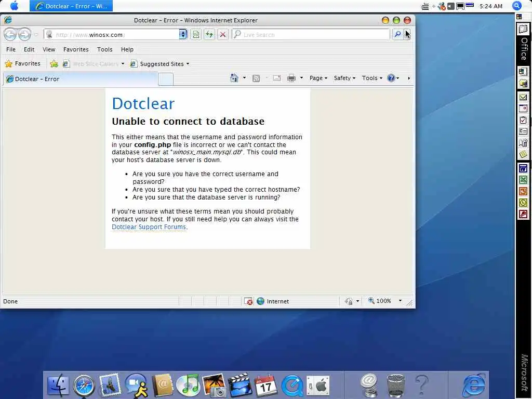The height and width of the screenshot is (399, 532).
Task: Open the Page dropdown in command bar
Action: [318, 78]
